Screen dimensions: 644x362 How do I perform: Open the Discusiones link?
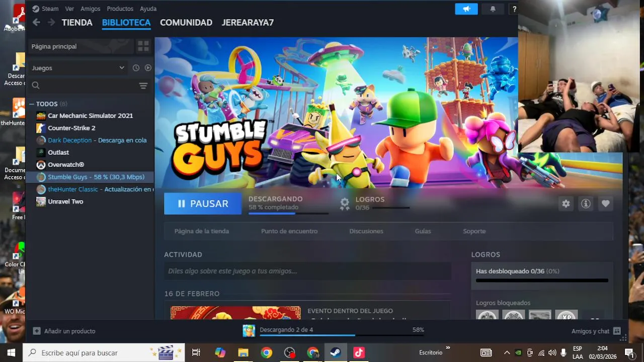click(366, 231)
